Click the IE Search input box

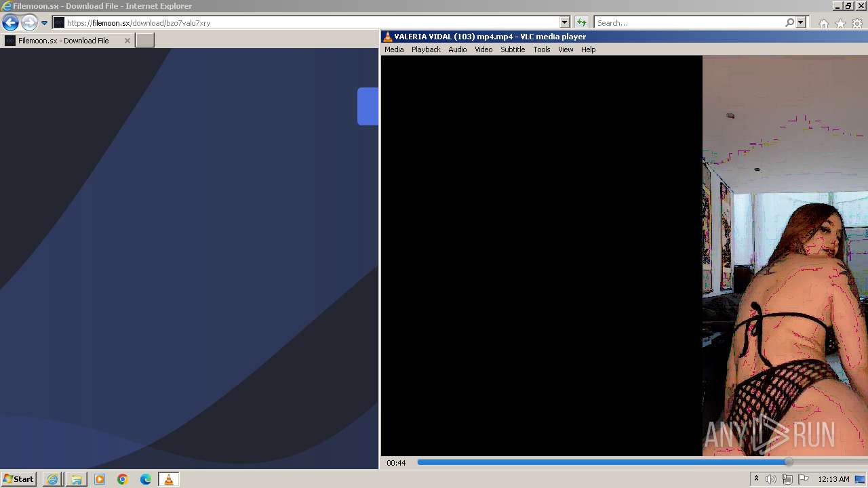[x=689, y=23]
